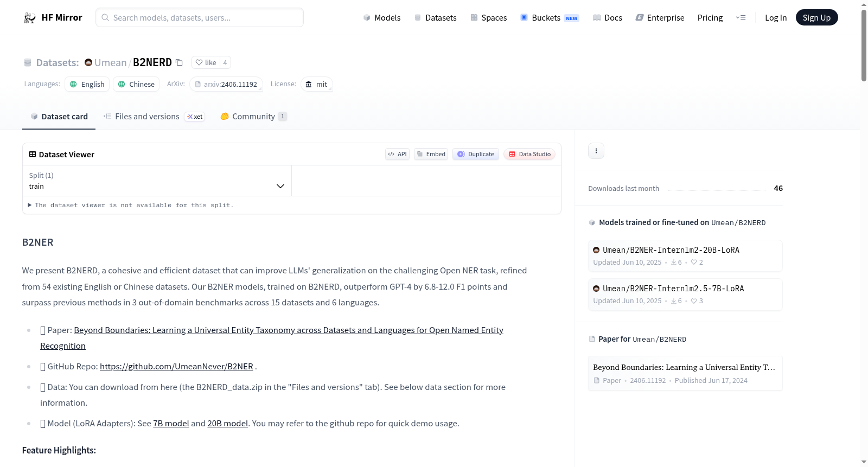Viewport: 868px width, 467px height.
Task: Open the Enterprise page
Action: point(660,18)
